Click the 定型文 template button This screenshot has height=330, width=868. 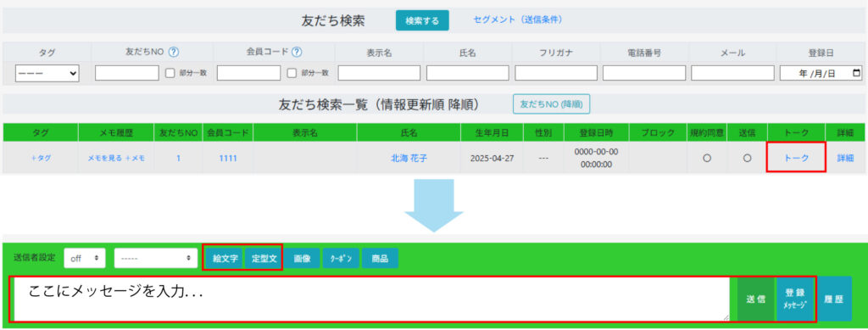tap(264, 259)
